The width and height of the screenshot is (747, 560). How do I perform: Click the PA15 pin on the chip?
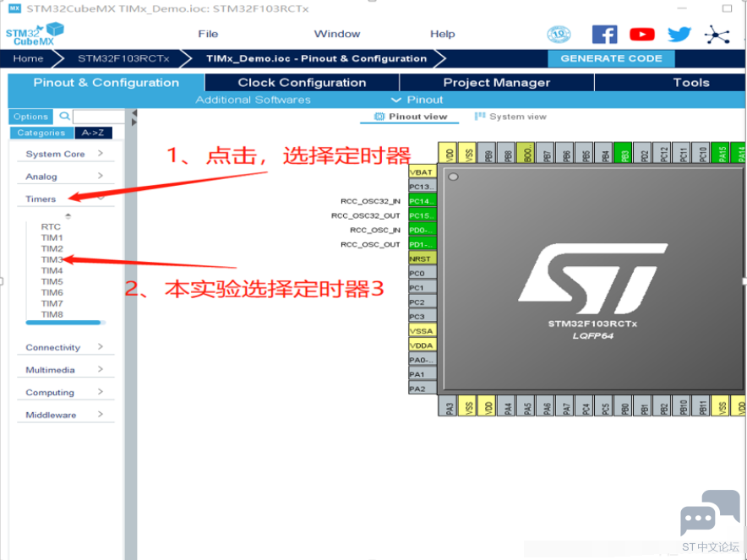pyautogui.click(x=720, y=152)
